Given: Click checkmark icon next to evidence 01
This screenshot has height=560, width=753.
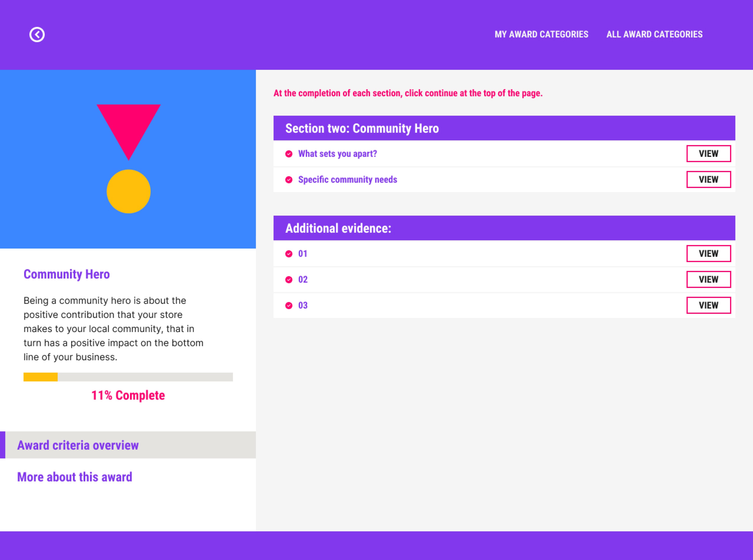Looking at the screenshot, I should [289, 254].
